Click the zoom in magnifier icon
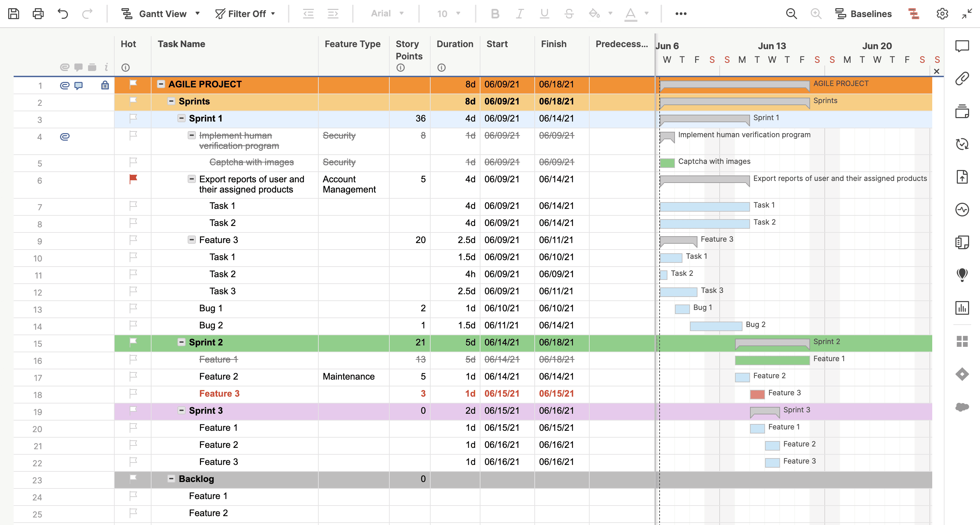 [x=816, y=14]
